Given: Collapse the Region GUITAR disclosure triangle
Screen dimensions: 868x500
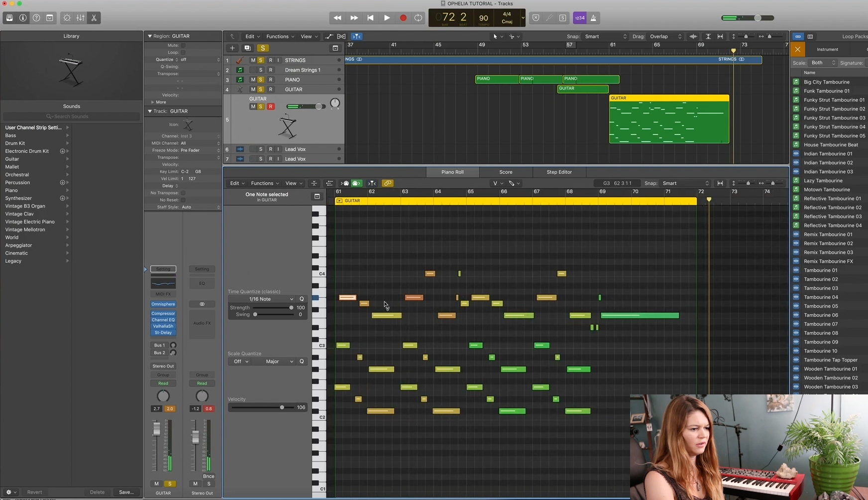Looking at the screenshot, I should click(x=149, y=36).
